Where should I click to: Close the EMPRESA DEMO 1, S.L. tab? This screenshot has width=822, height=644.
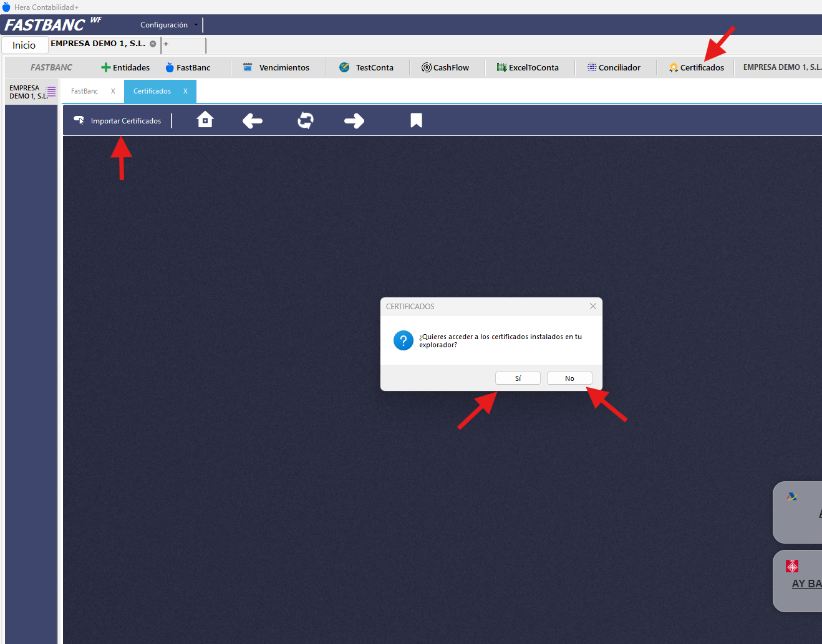tap(153, 44)
